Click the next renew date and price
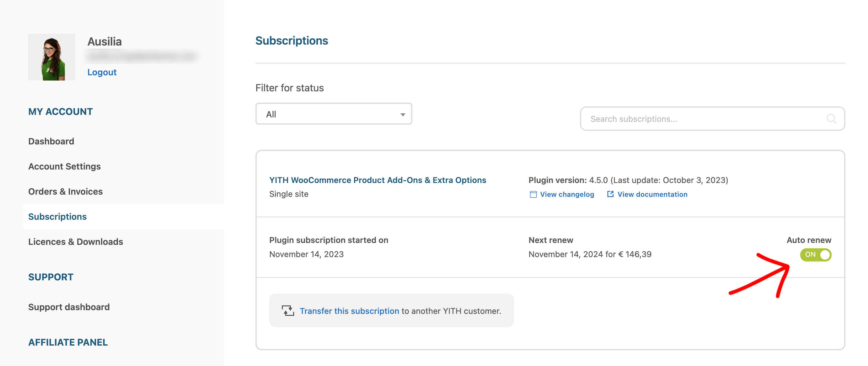The width and height of the screenshot is (868, 366). (590, 254)
